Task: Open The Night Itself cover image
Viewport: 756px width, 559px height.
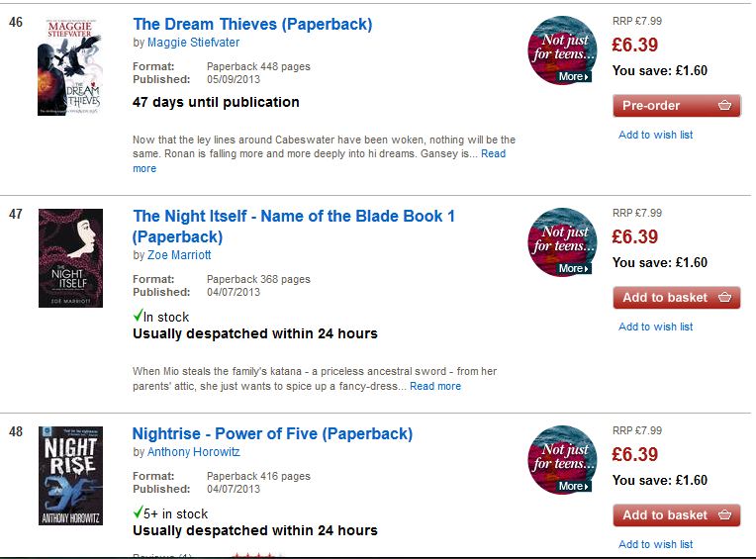Action: (70, 257)
